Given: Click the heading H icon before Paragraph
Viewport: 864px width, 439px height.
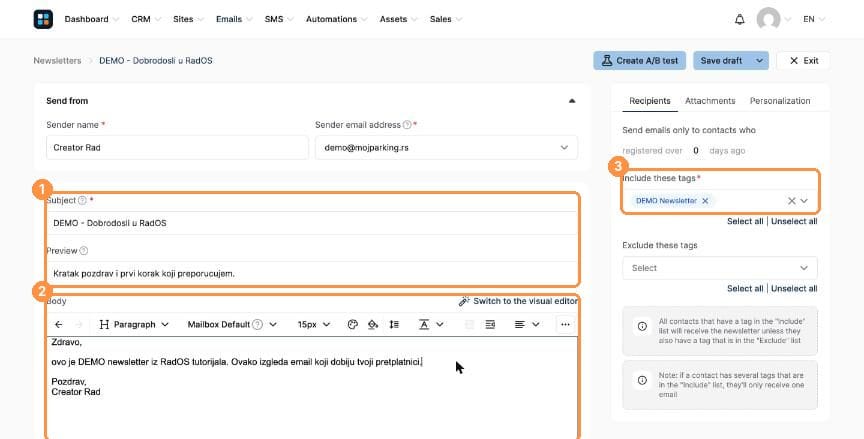Looking at the screenshot, I should [x=104, y=324].
